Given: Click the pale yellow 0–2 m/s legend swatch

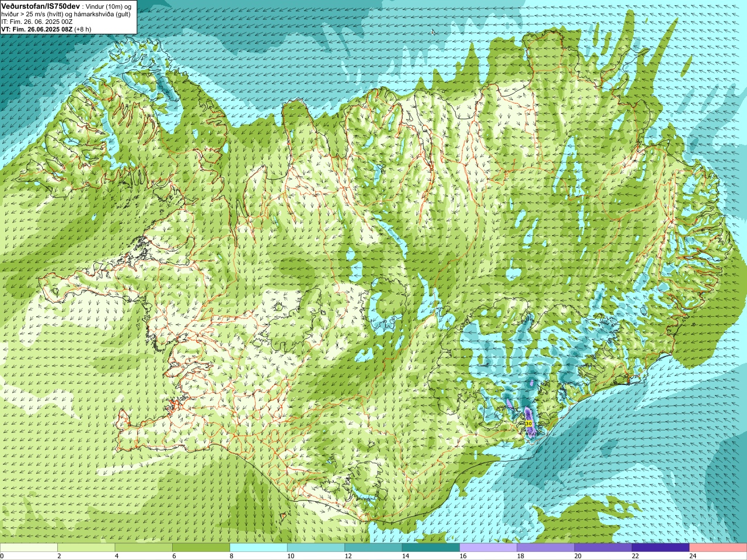Looking at the screenshot, I should pos(29,548).
